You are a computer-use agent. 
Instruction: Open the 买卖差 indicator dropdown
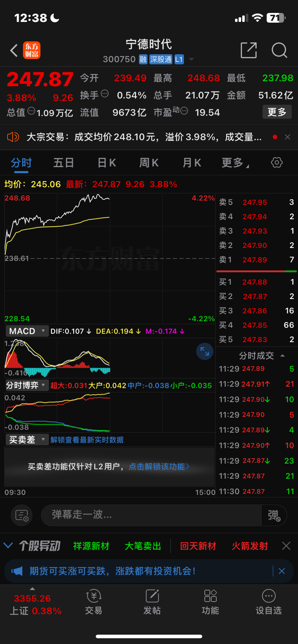click(x=27, y=440)
